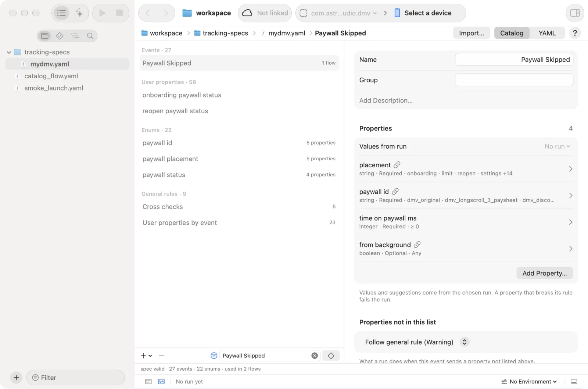Open the plus add menu in catalog
Screen dimensions: 588x389
tap(146, 356)
